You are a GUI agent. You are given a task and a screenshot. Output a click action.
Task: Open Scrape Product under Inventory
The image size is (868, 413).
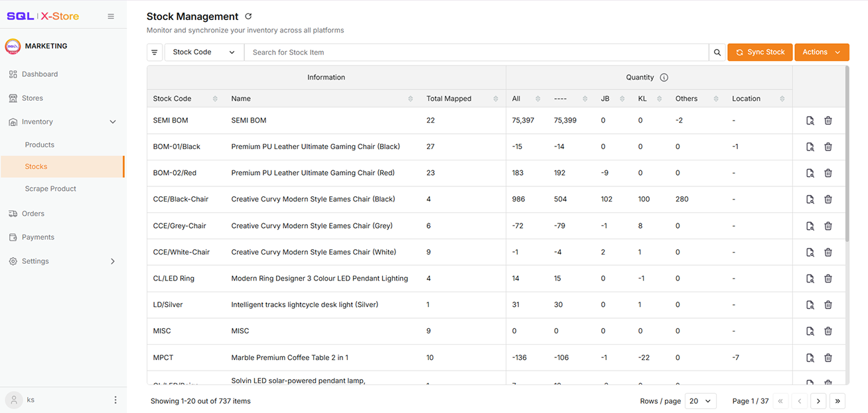[x=50, y=189]
